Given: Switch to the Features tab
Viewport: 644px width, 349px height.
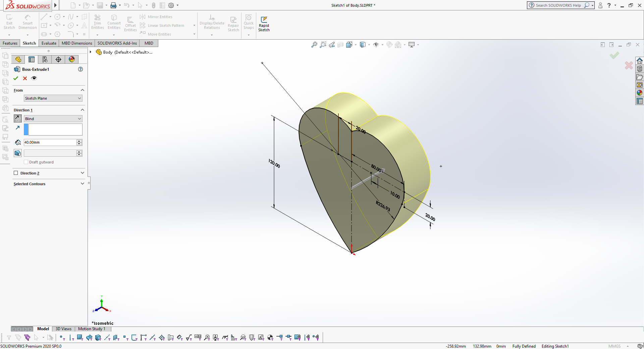Looking at the screenshot, I should pyautogui.click(x=10, y=43).
